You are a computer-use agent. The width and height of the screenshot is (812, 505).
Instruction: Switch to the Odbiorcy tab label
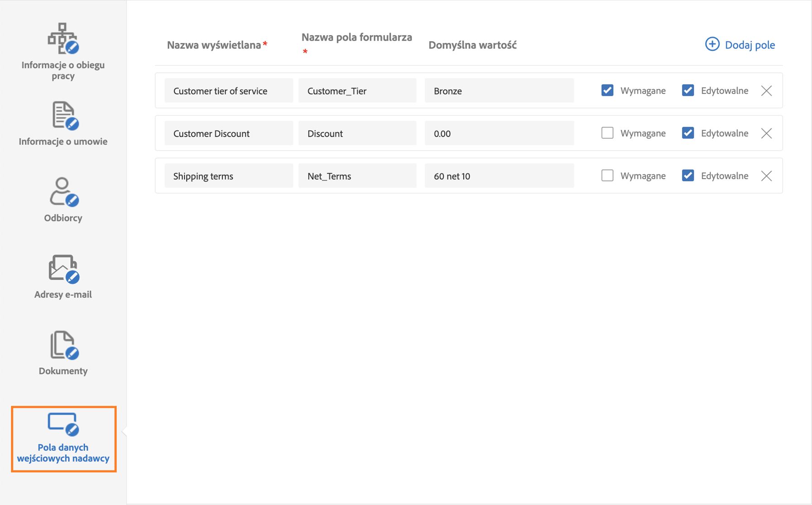63,218
